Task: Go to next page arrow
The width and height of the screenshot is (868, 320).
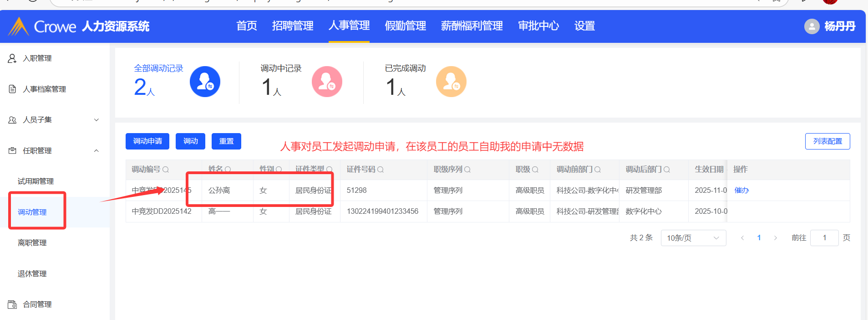Action: 776,238
